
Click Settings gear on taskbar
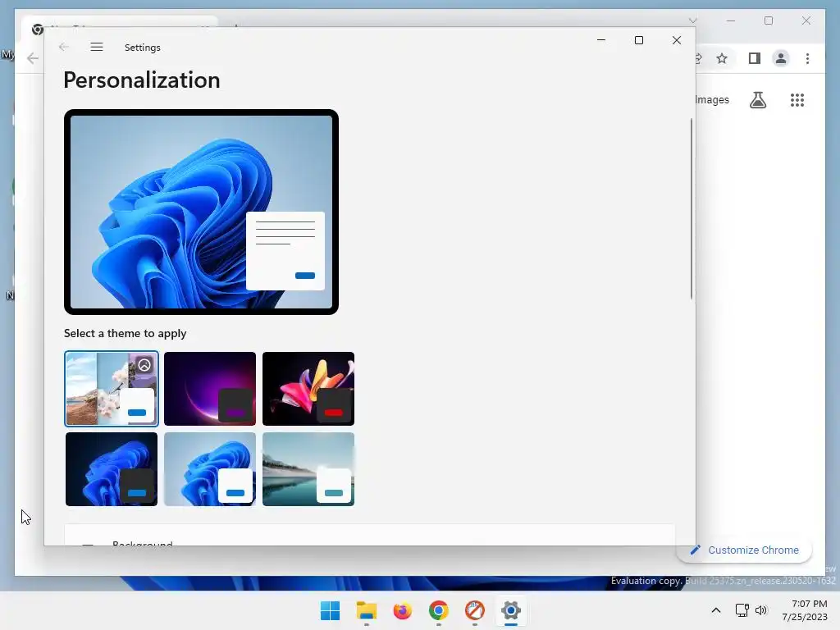coord(511,610)
